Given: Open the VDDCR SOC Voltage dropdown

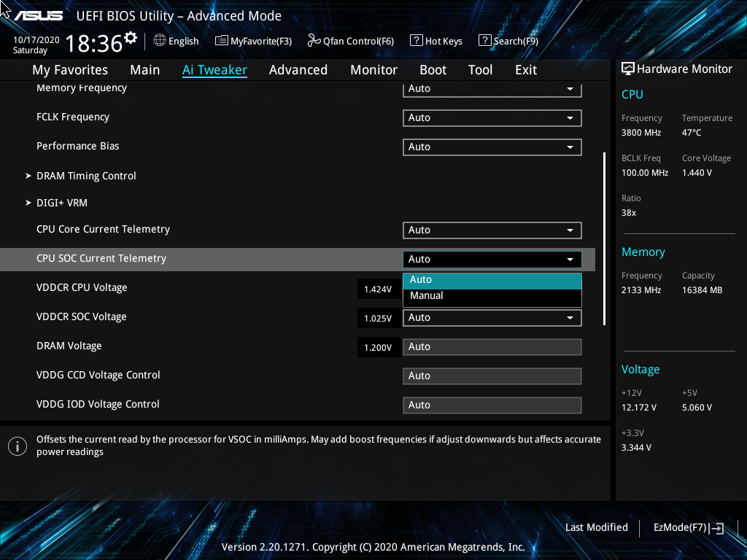Looking at the screenshot, I should click(492, 318).
